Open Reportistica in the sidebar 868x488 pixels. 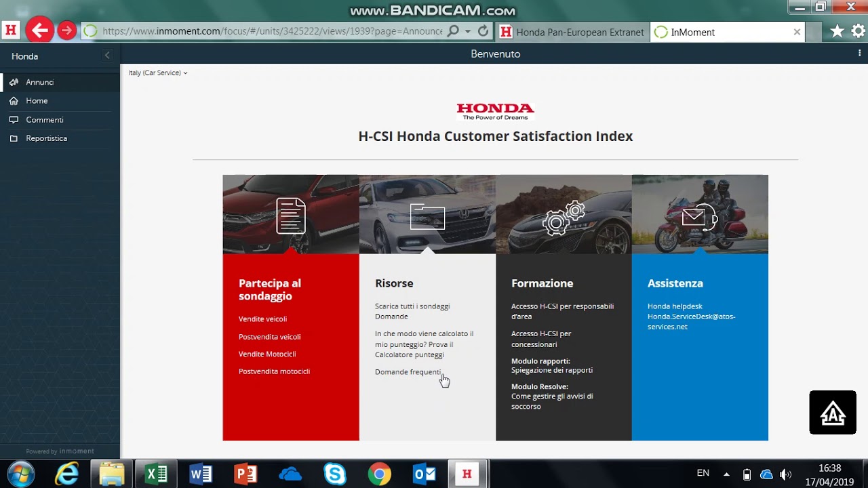tap(60, 138)
